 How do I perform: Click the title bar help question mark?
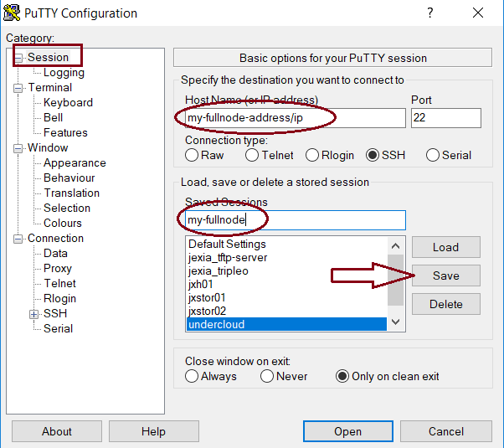click(x=430, y=13)
